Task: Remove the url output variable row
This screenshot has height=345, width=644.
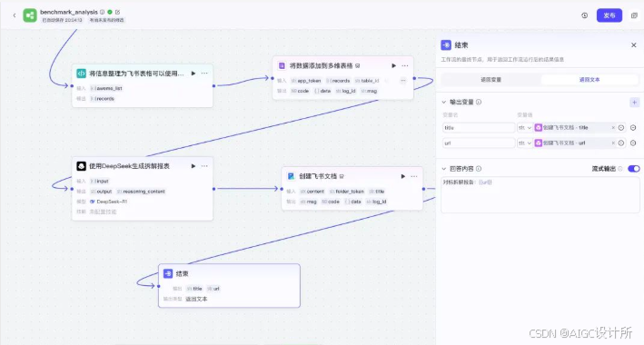Action: (x=633, y=143)
